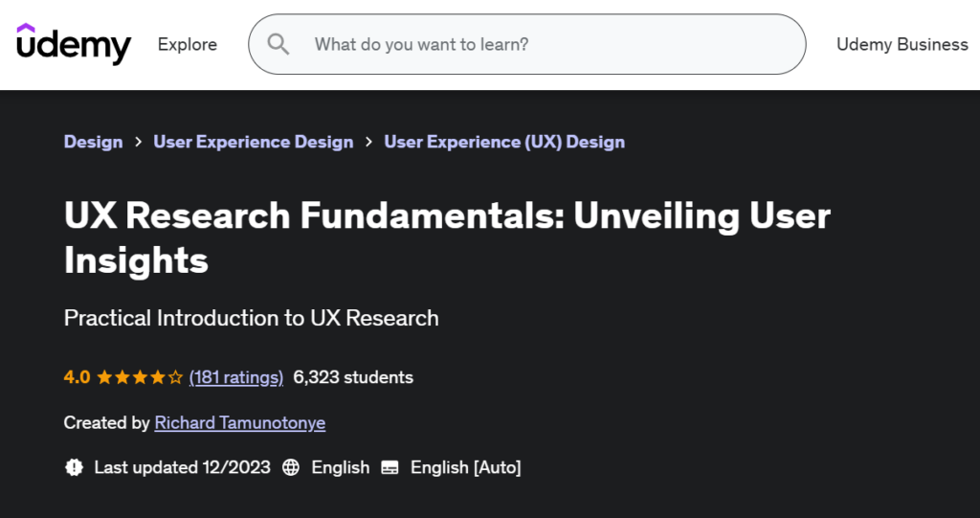
Task: Open the Udemy logo homepage link
Action: [x=74, y=44]
